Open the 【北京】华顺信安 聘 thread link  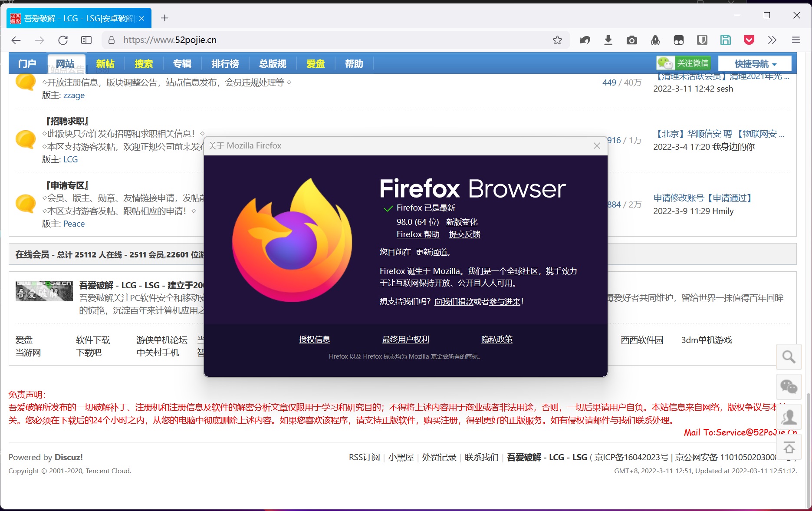pos(720,134)
